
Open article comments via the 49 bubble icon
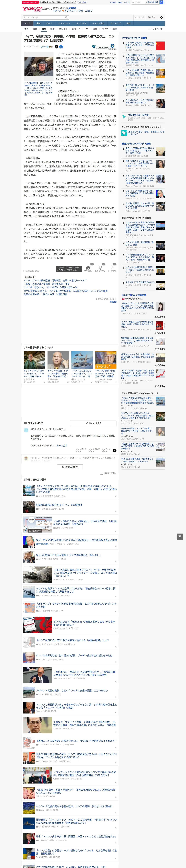pyautogui.click(x=43, y=47)
